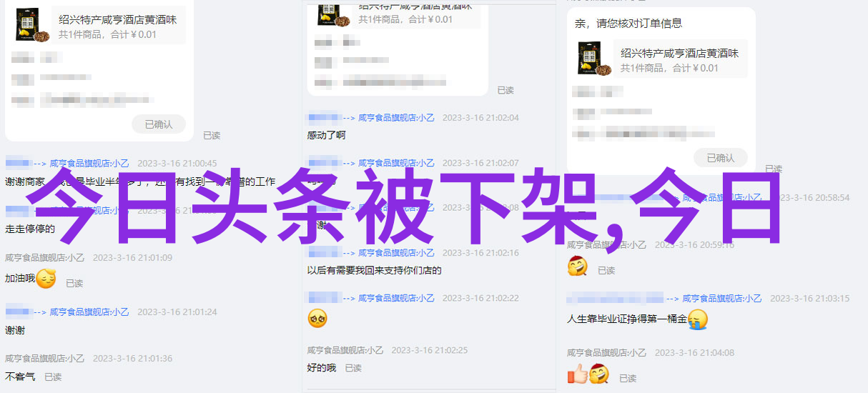
Task: Click the thinking emoji under the 20:59:16 message
Action: pyautogui.click(x=577, y=267)
